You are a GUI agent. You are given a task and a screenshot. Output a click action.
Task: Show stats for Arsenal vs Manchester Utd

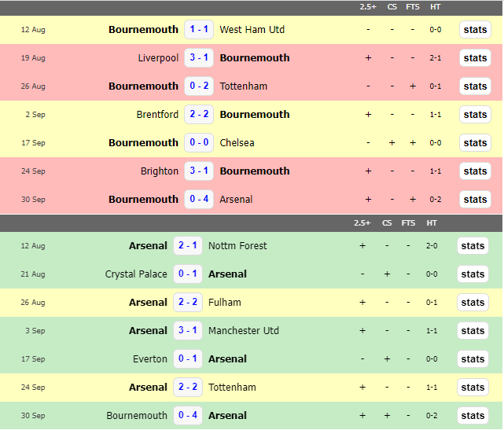point(473,331)
